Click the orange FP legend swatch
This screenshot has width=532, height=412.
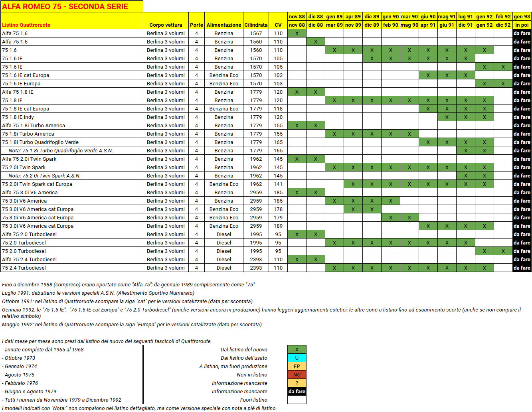coord(297,366)
